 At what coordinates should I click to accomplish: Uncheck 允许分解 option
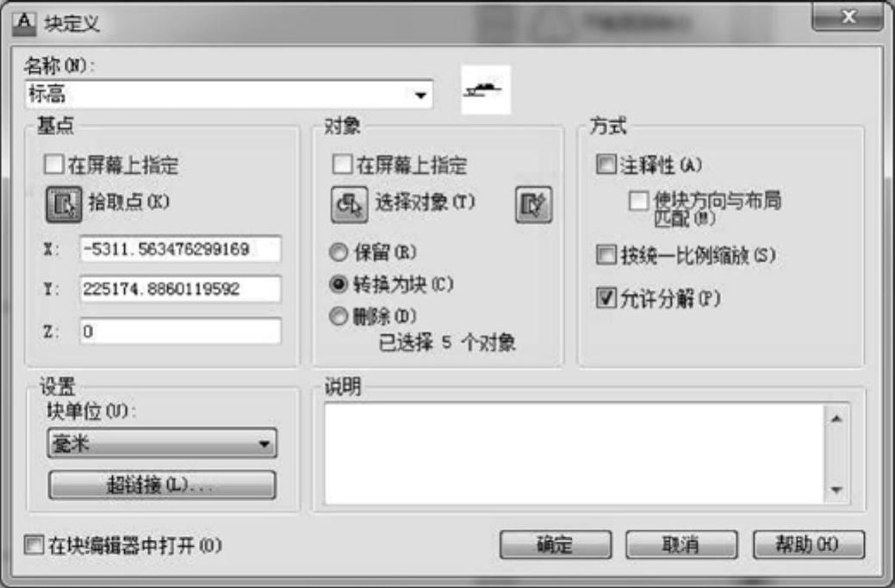pos(606,297)
